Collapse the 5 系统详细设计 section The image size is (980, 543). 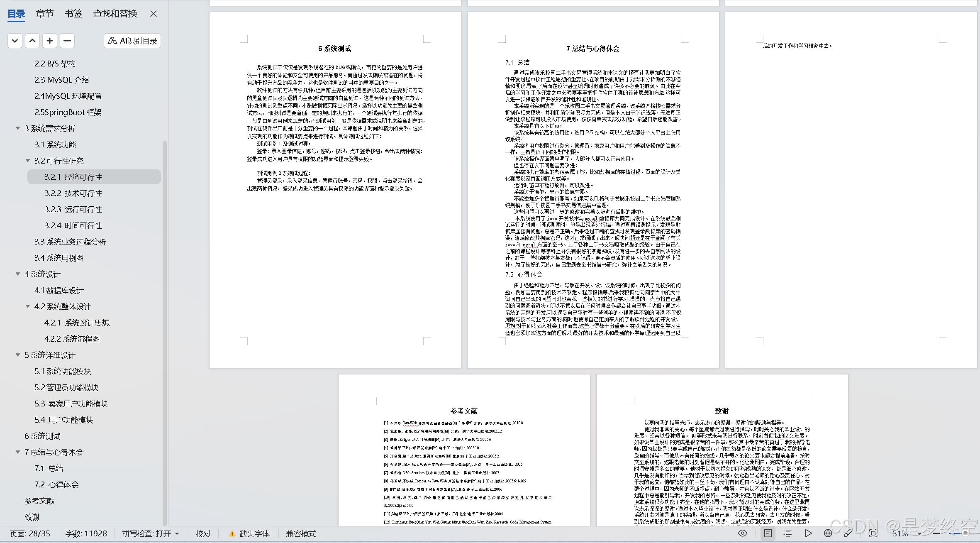tap(18, 355)
